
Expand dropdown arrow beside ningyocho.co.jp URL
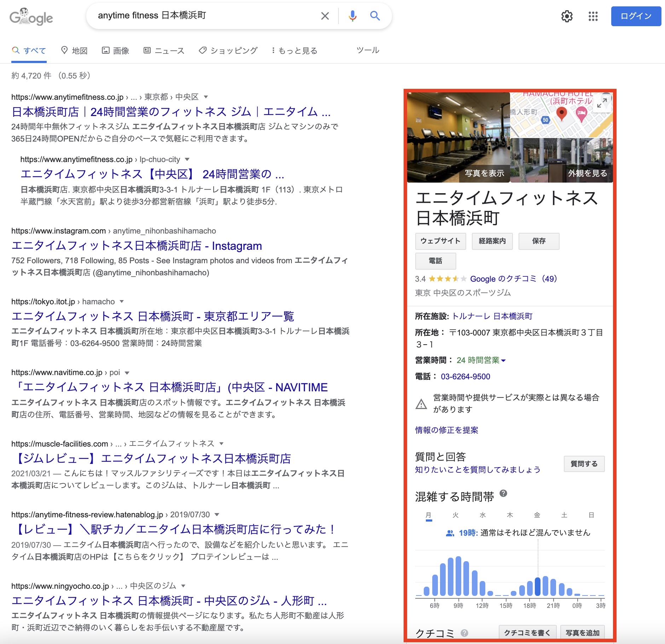click(x=183, y=586)
